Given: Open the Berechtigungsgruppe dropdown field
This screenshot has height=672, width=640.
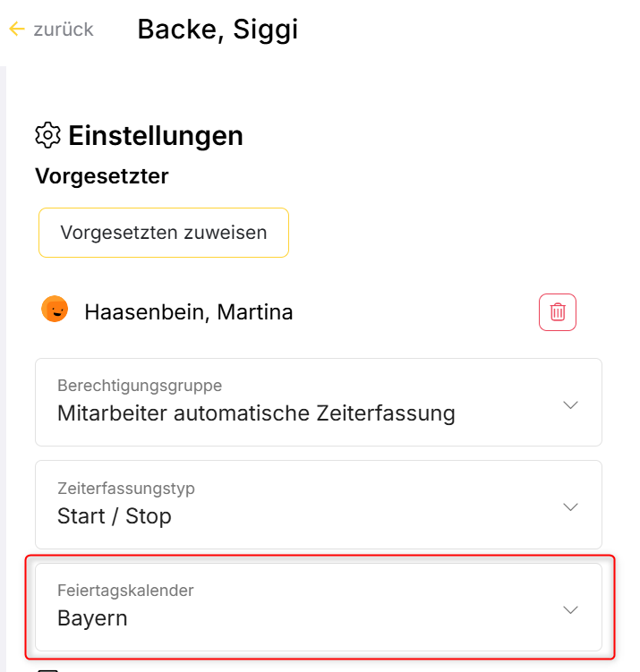Looking at the screenshot, I should click(x=318, y=402).
